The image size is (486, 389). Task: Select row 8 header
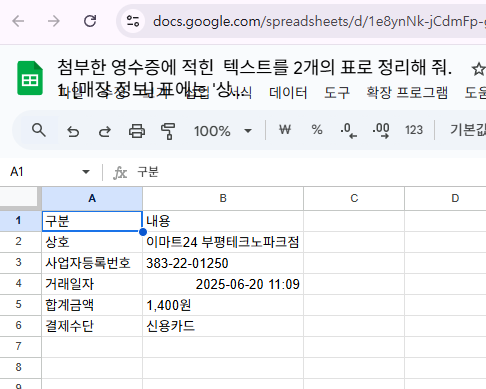(20, 368)
